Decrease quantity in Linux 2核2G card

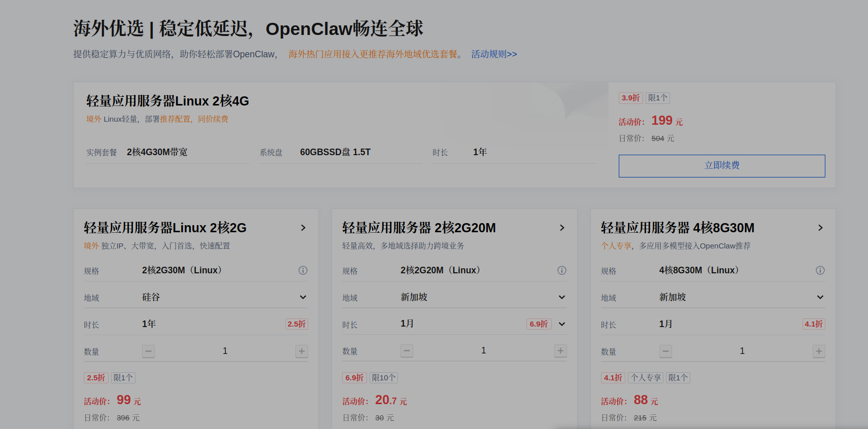[x=148, y=351]
